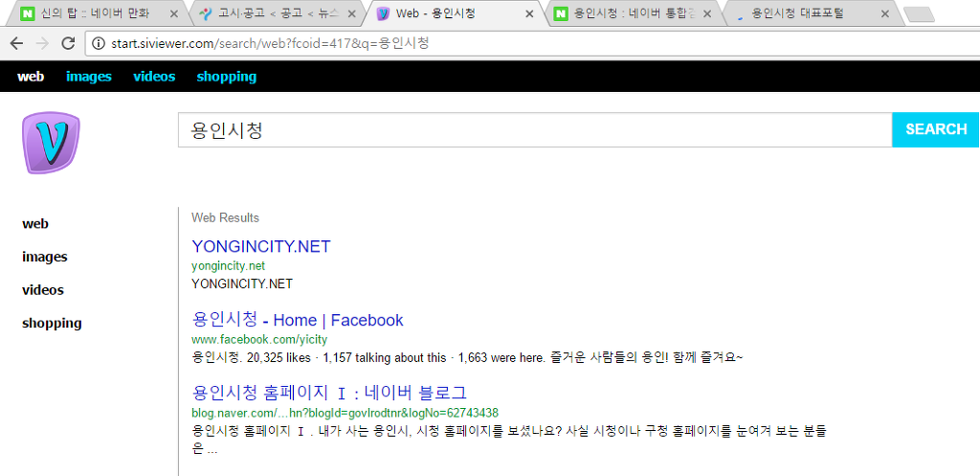Image resolution: width=980 pixels, height=476 pixels.
Task: Click the green blog.naver.com result URL
Action: point(345,413)
